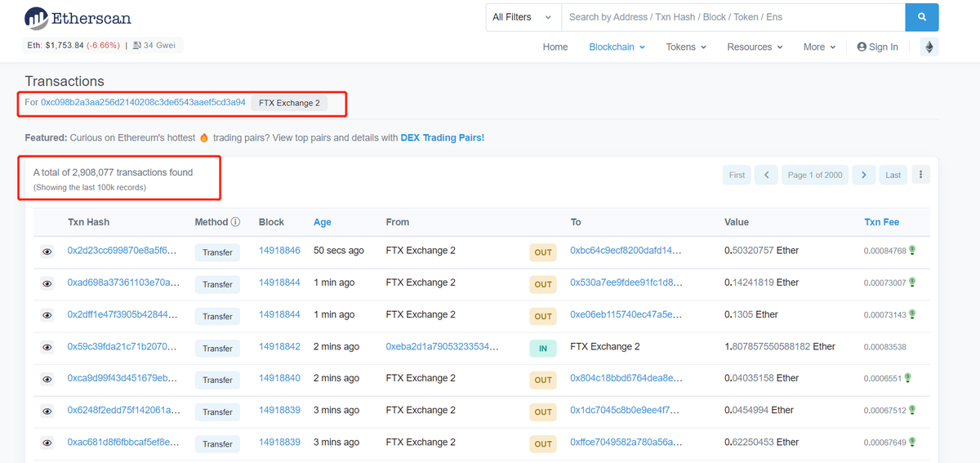980x463 pixels.
Task: Open sender address 0xeba2d1a79053233534
Action: coord(442,346)
